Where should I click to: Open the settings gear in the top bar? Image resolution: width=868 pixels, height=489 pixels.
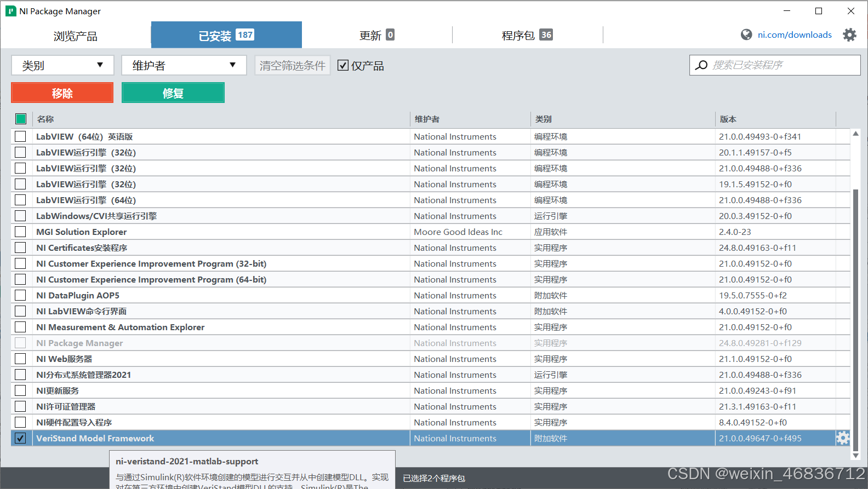[x=849, y=35]
